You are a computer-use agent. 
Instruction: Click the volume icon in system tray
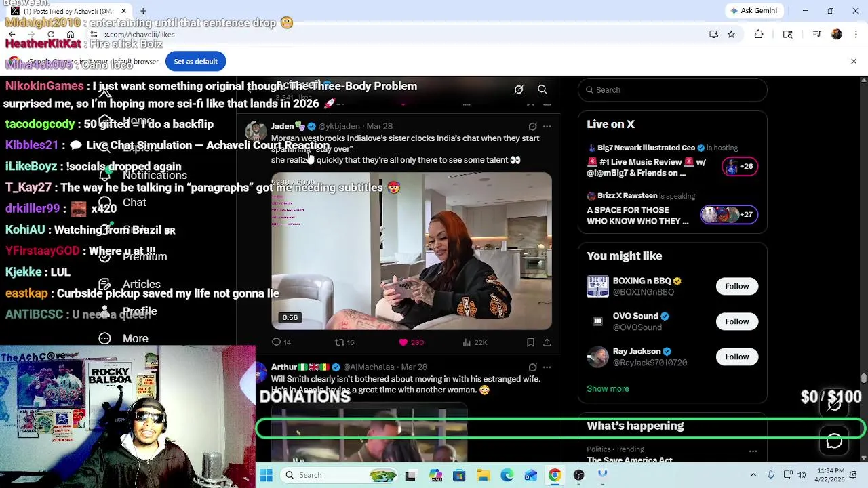(x=801, y=475)
